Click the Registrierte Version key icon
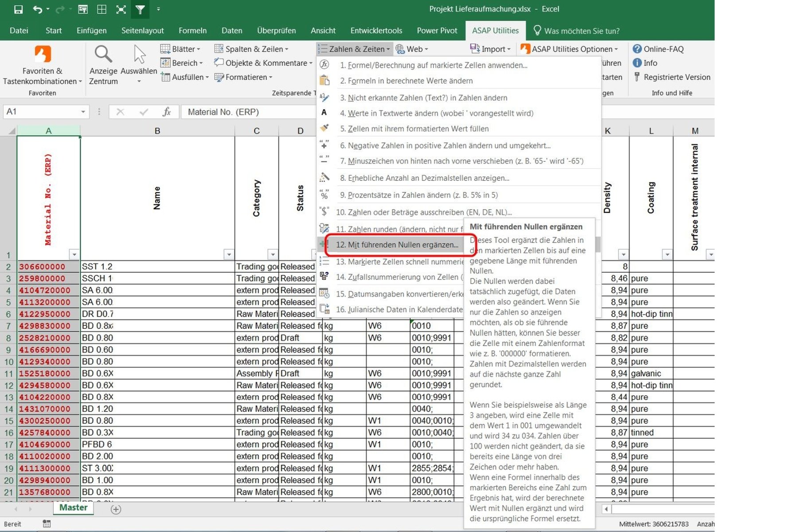Image resolution: width=798 pixels, height=532 pixels. (x=637, y=77)
